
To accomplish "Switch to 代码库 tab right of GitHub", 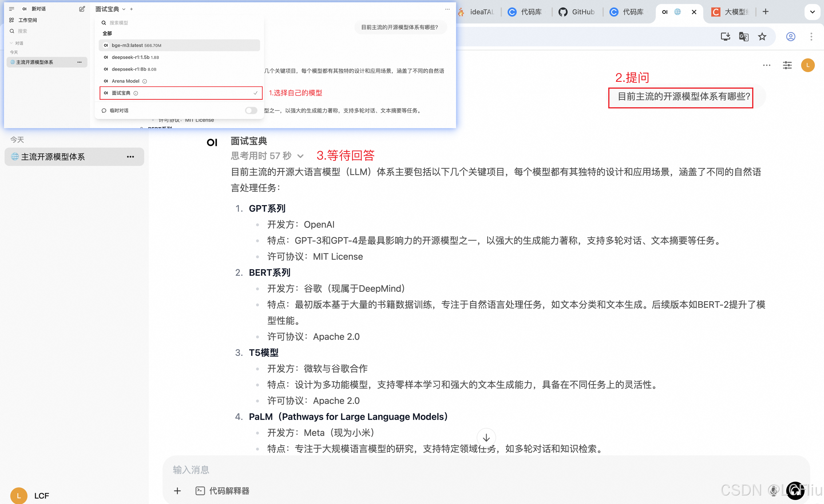I will pos(627,12).
